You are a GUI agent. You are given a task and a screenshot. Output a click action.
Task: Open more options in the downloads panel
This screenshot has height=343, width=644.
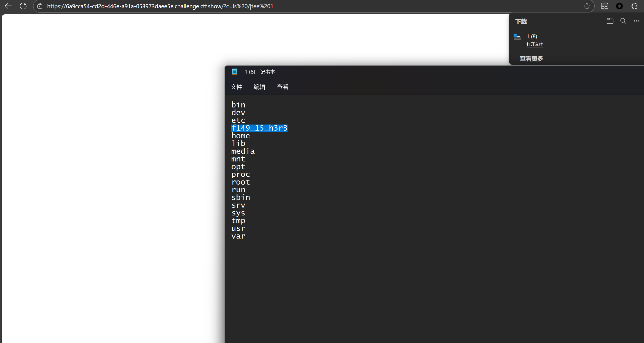[x=636, y=21]
